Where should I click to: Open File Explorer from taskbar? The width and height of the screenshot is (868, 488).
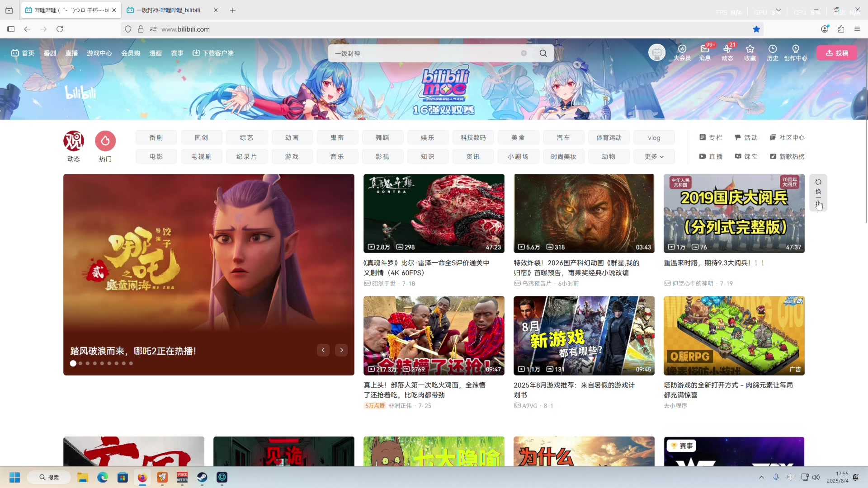(x=82, y=477)
